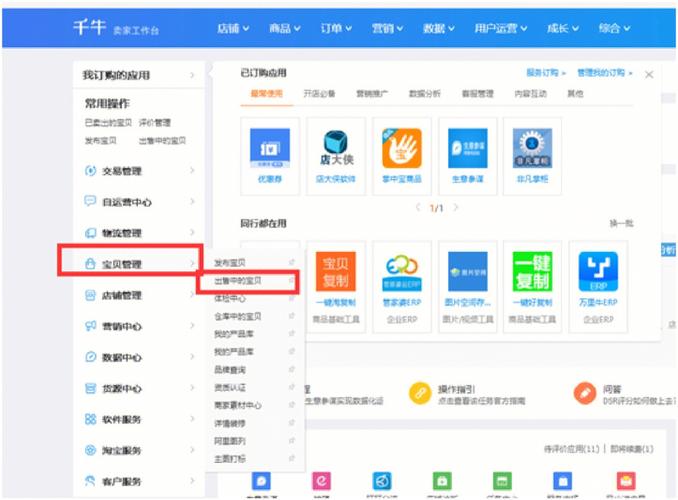Switch to the 开店必备 tab
This screenshot has width=678, height=500.
tap(320, 93)
